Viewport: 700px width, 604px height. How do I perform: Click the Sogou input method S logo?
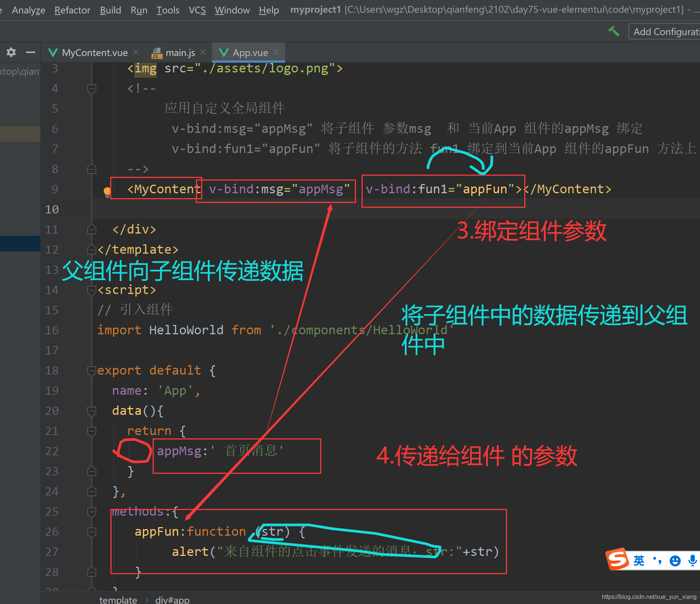pyautogui.click(x=618, y=560)
